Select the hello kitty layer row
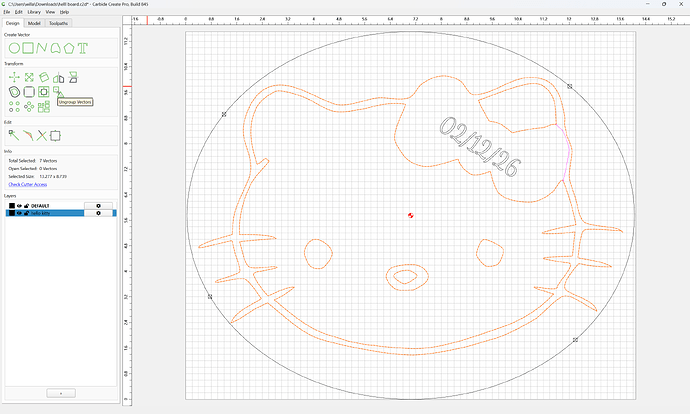The image size is (690, 414). tap(61, 213)
